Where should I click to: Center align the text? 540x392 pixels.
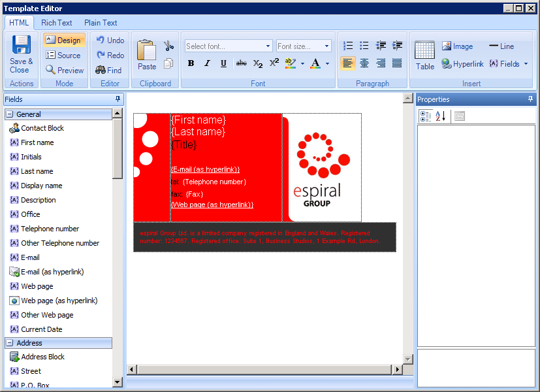click(x=364, y=63)
